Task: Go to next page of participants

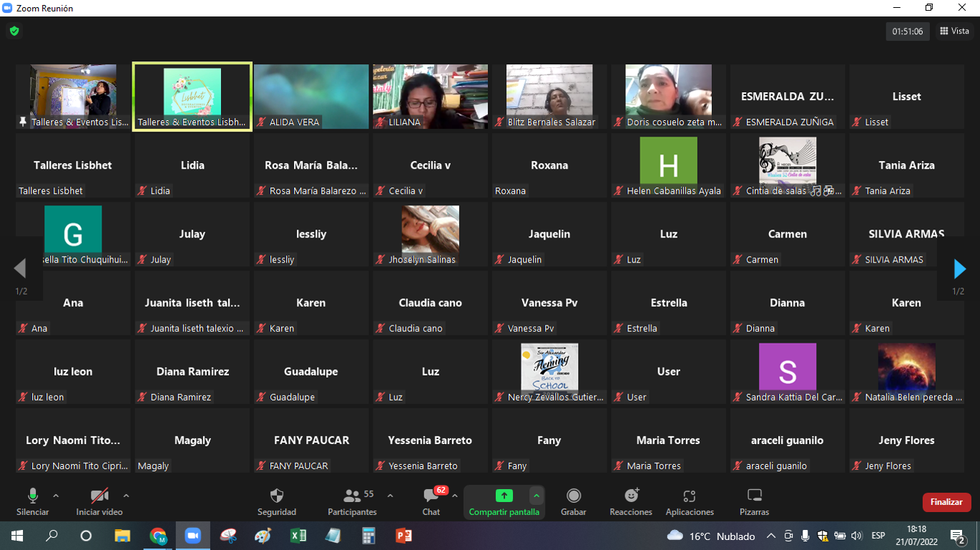Action: (x=959, y=269)
